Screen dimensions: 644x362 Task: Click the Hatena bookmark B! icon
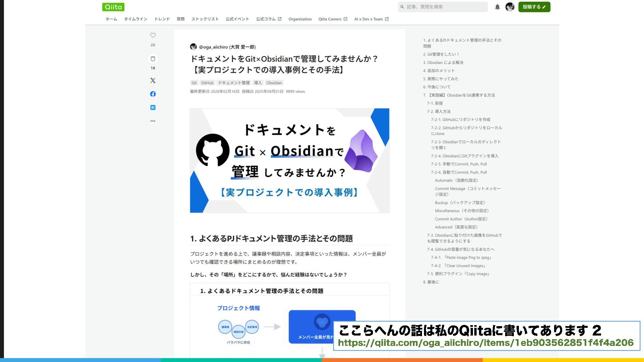pyautogui.click(x=153, y=108)
